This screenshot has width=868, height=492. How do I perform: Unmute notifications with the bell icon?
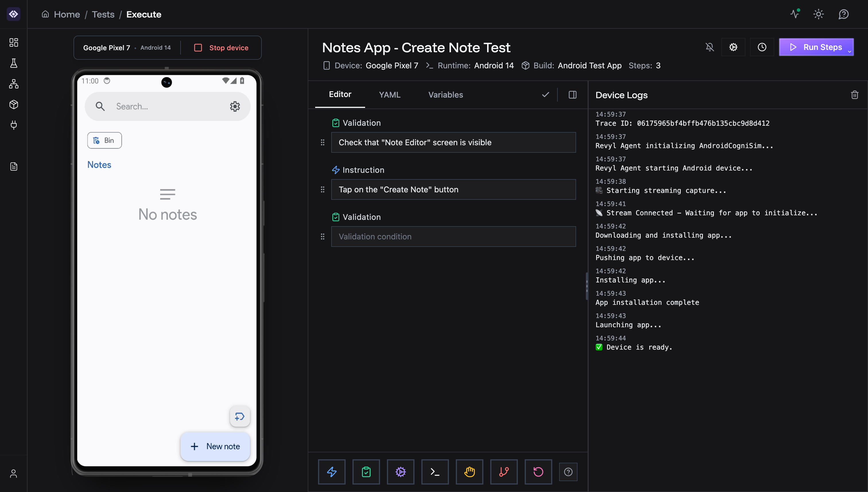(710, 47)
